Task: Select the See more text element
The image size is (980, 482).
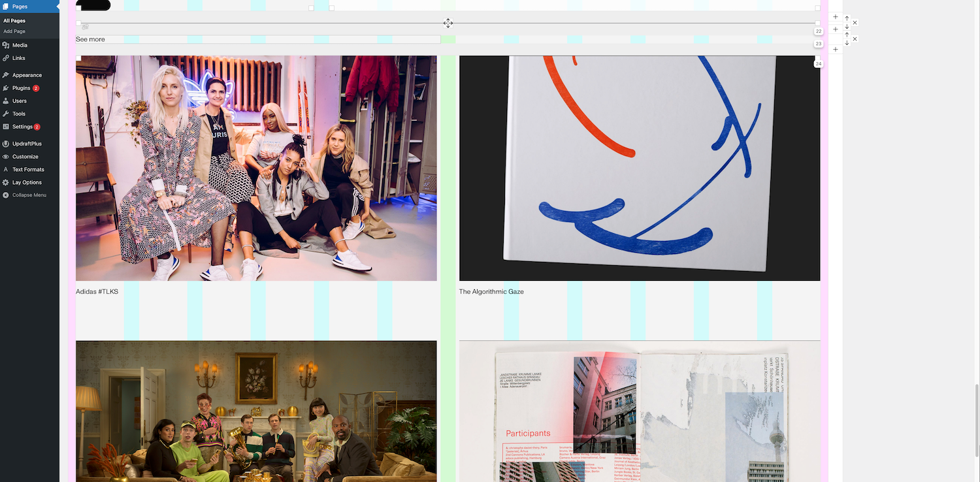Action: tap(90, 40)
